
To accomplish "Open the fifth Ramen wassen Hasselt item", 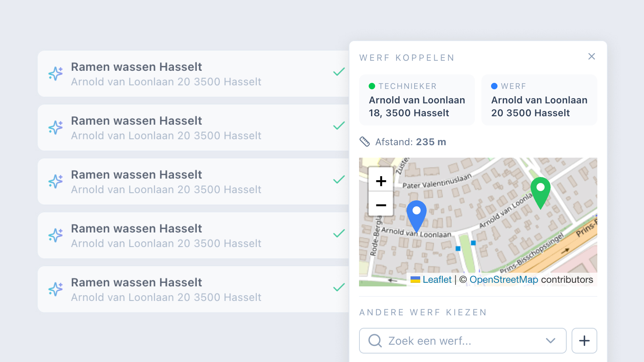I will pyautogui.click(x=194, y=289).
